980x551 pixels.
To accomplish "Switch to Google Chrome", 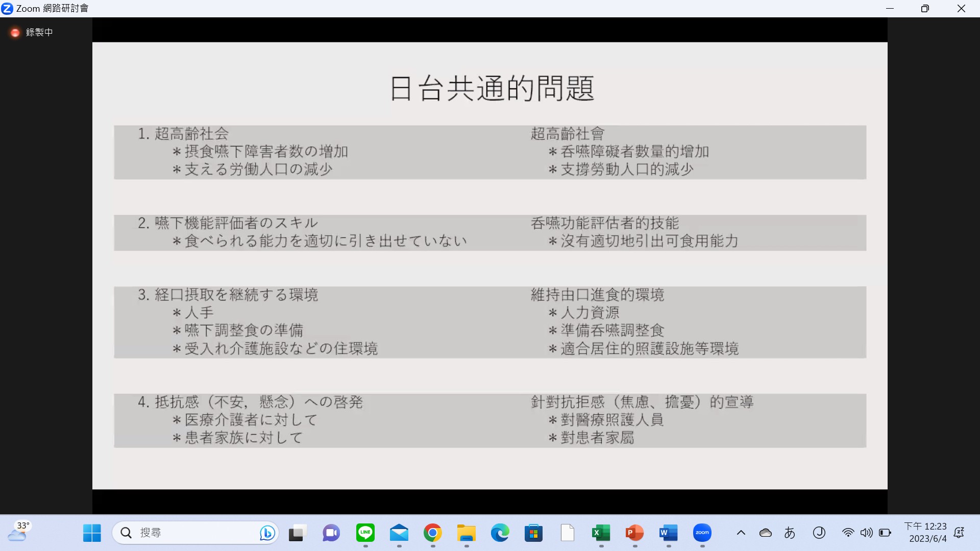I will click(432, 533).
